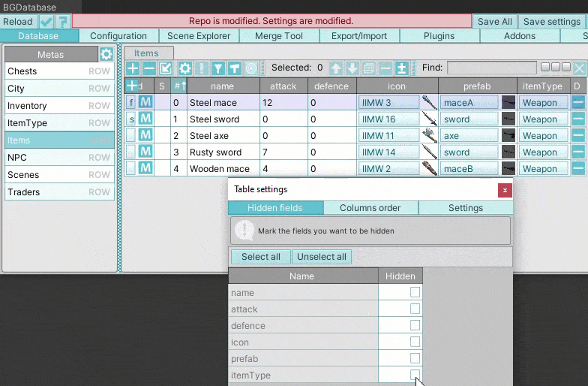Viewport: 588px width, 386px height.
Task: Open icon selector IIMW 3 for Steel mace
Action: click(x=388, y=102)
